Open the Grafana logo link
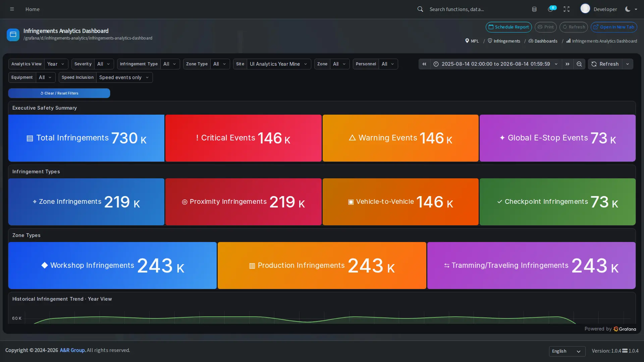Image resolution: width=644 pixels, height=362 pixels. coord(625,329)
